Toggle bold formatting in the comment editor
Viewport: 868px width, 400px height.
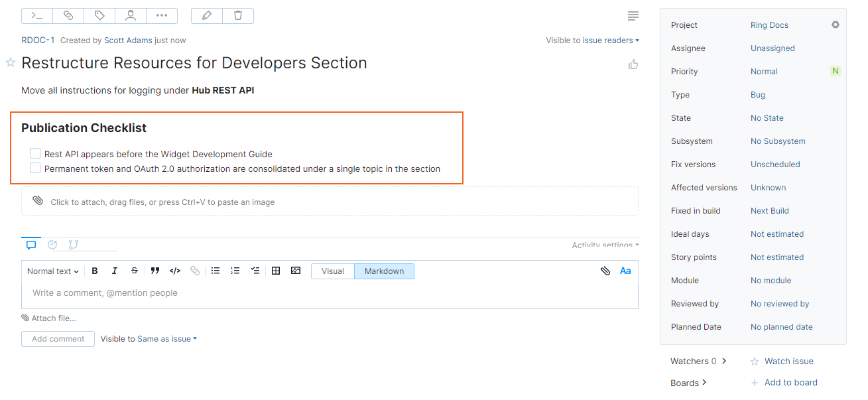click(x=94, y=271)
